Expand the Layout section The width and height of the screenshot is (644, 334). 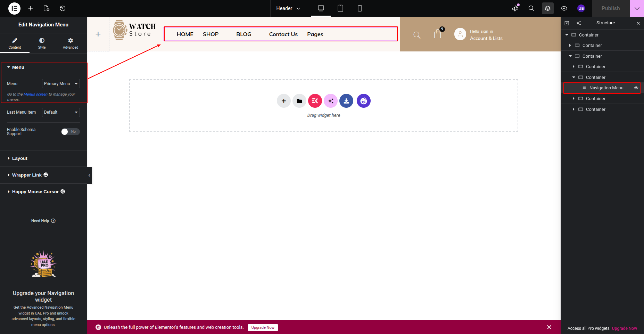tap(20, 158)
